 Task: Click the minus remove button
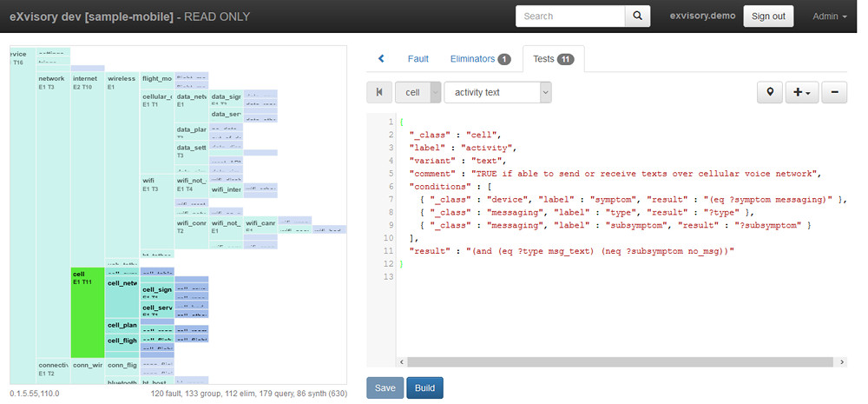(834, 93)
